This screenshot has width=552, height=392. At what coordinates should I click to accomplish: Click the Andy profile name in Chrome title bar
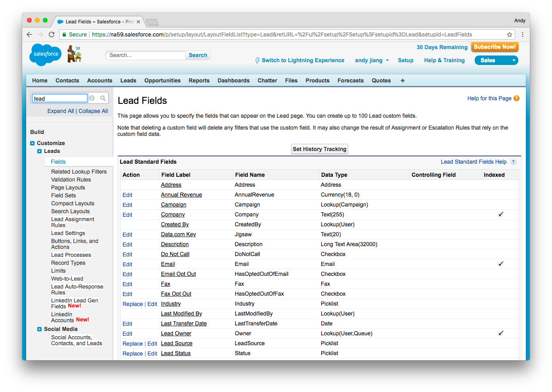tap(519, 21)
